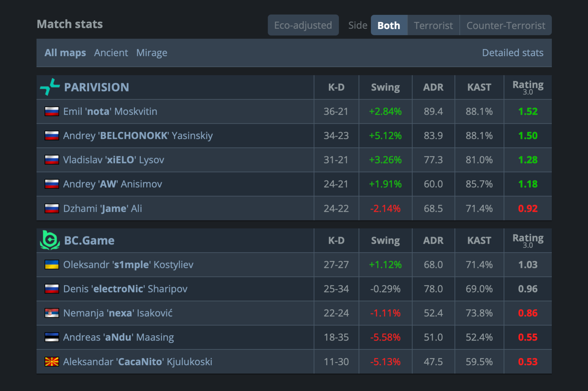588x391 pixels.
Task: Switch to the Mirage map tab
Action: coord(152,53)
